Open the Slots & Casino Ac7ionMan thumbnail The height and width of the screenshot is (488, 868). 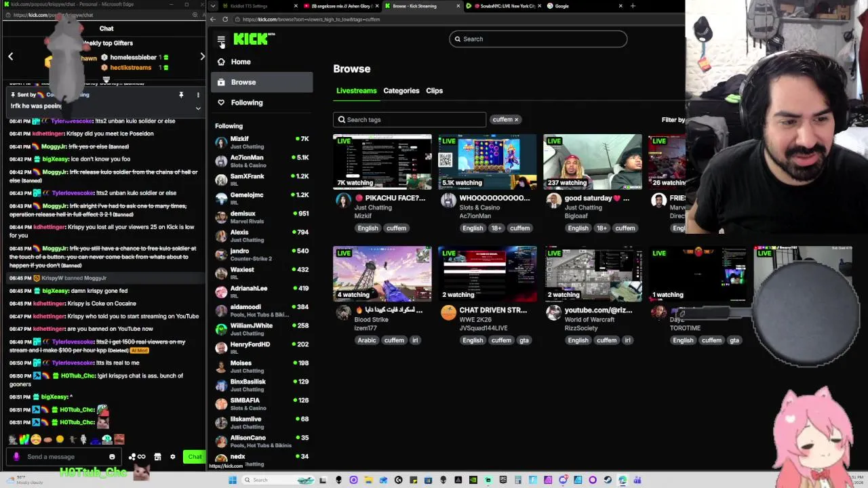(487, 162)
